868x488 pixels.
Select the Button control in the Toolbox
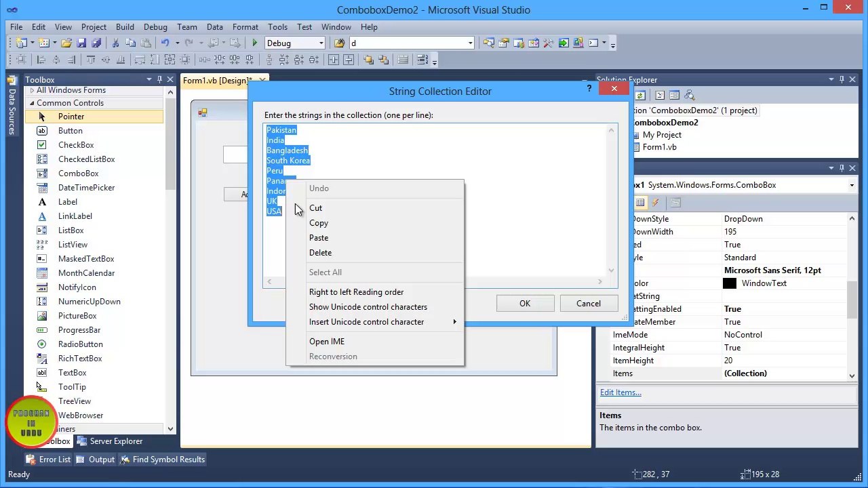(x=71, y=131)
